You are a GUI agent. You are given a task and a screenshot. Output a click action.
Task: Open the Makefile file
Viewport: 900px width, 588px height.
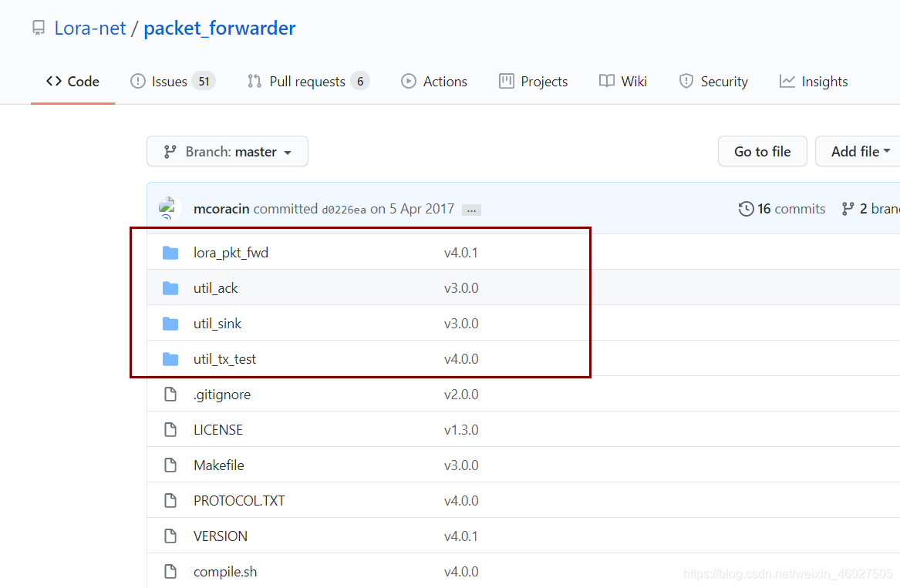click(x=219, y=465)
